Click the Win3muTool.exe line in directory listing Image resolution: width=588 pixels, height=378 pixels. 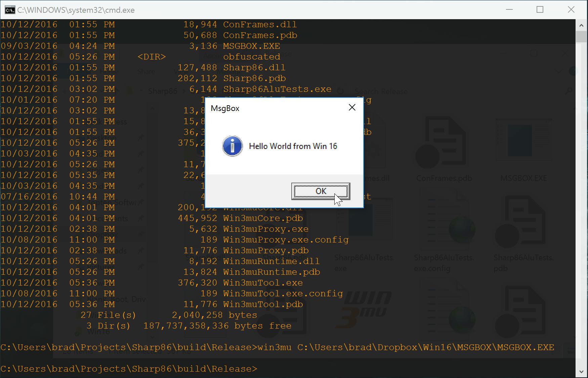pyautogui.click(x=263, y=283)
